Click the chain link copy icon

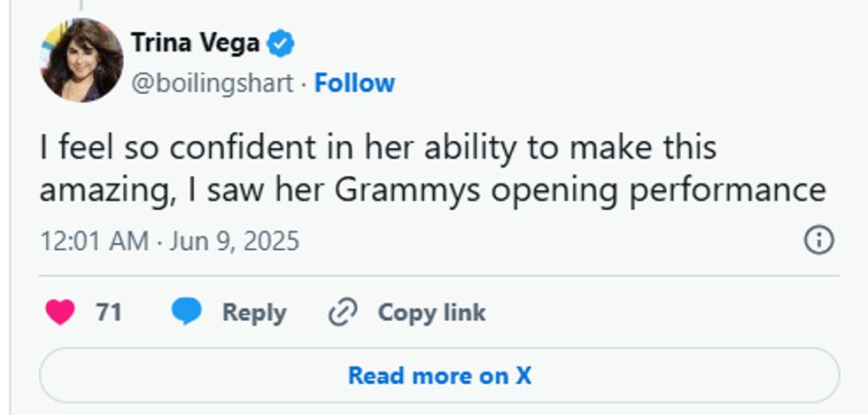coord(343,312)
